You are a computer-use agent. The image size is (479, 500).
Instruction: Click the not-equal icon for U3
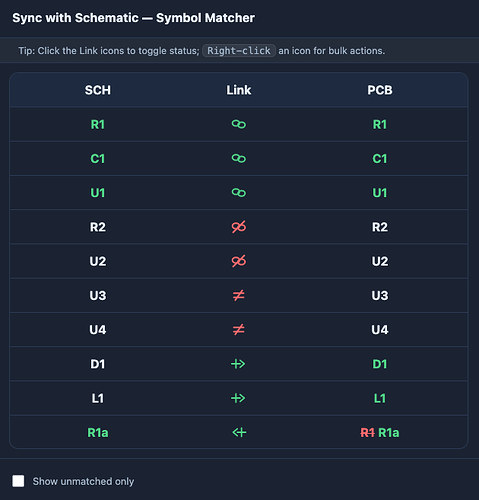click(239, 296)
